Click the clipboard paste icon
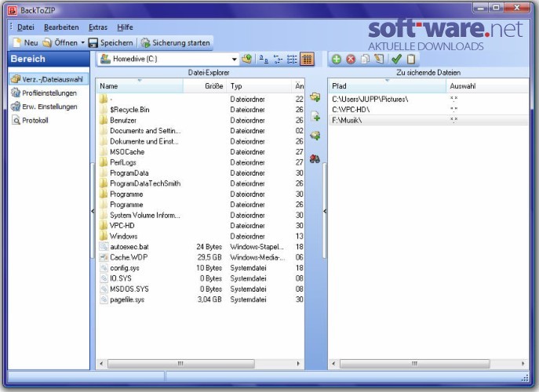 tap(411, 59)
